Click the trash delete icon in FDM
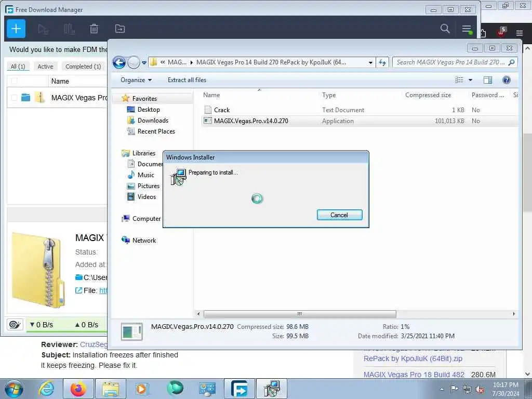The height and width of the screenshot is (399, 532). click(x=94, y=29)
